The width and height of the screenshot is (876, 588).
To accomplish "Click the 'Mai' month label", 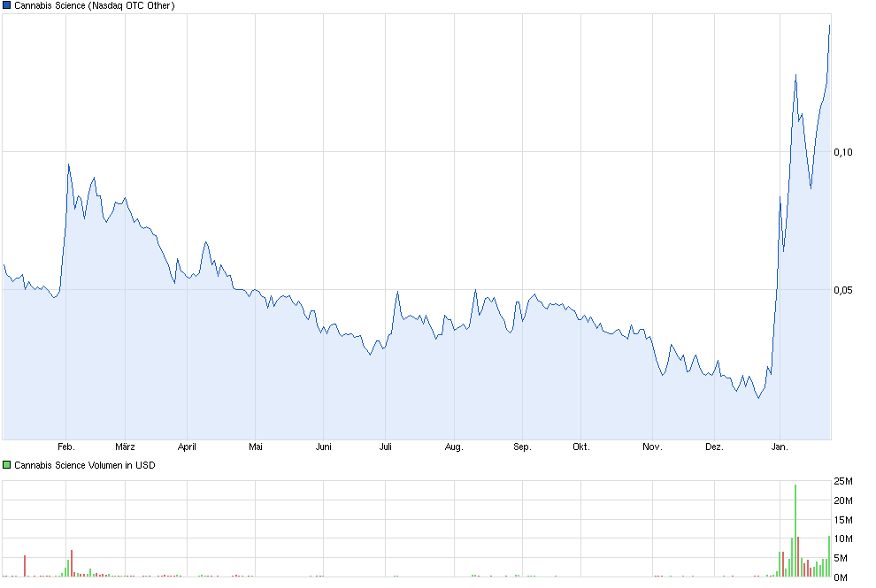I will point(256,447).
